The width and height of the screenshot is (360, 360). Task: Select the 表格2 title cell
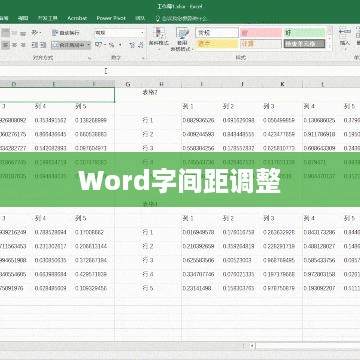coord(150,92)
